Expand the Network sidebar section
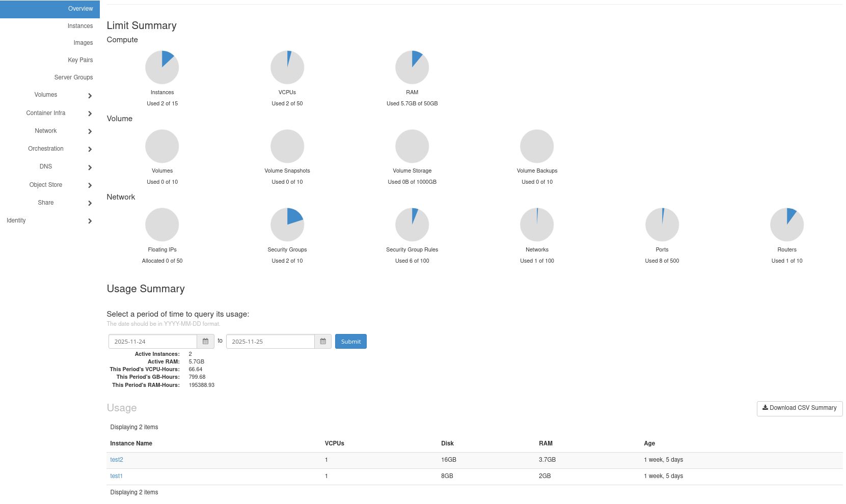This screenshot has height=504, width=846. point(50,131)
